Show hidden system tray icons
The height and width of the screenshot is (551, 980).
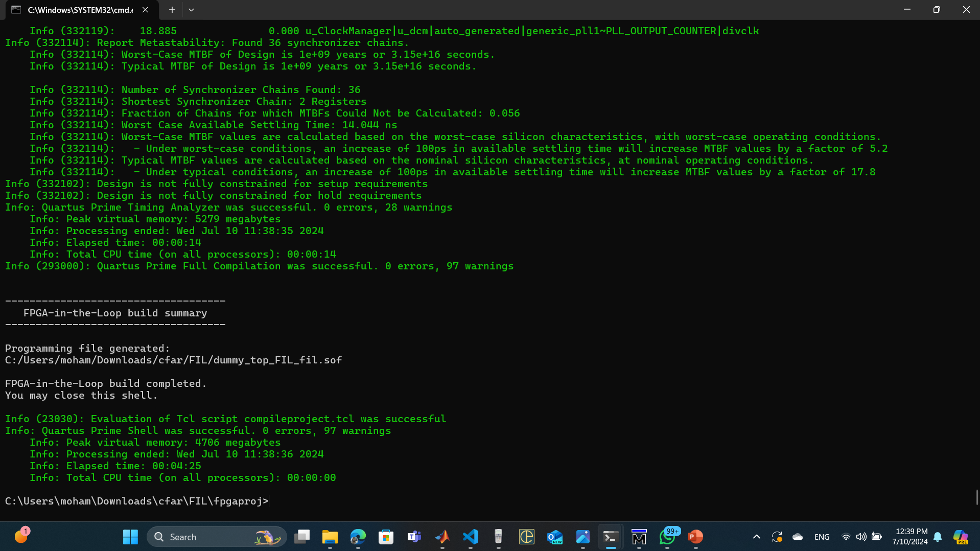pyautogui.click(x=757, y=537)
